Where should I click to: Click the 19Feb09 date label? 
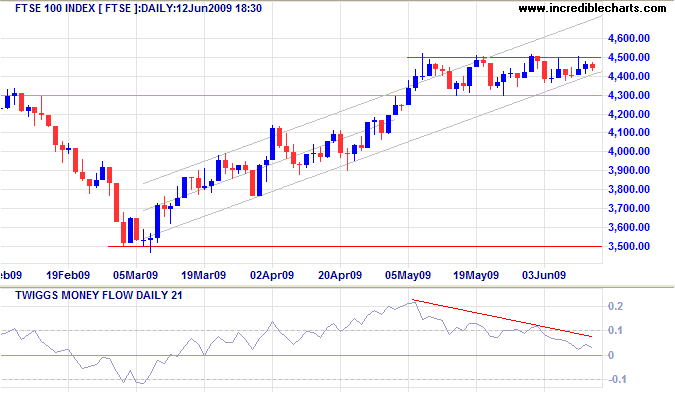[68, 275]
